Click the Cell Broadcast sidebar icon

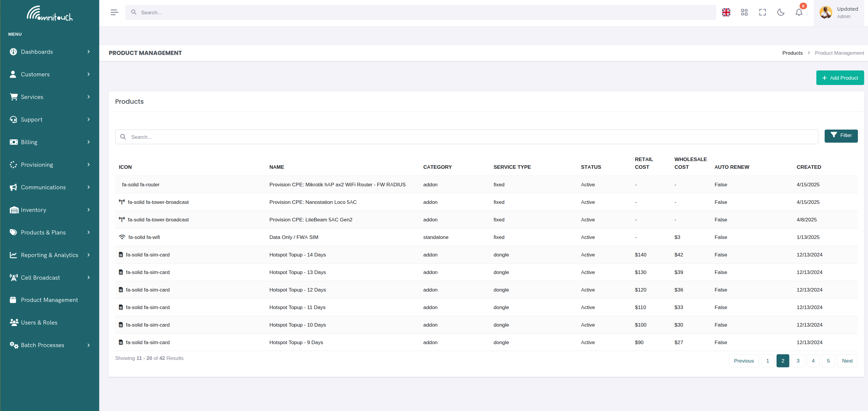click(x=13, y=278)
